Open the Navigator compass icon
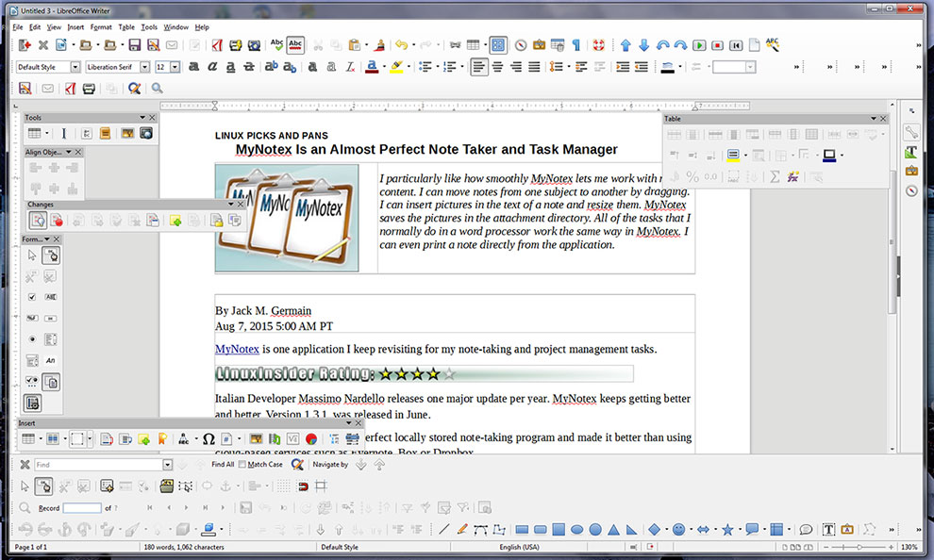This screenshot has width=934, height=560. [521, 45]
